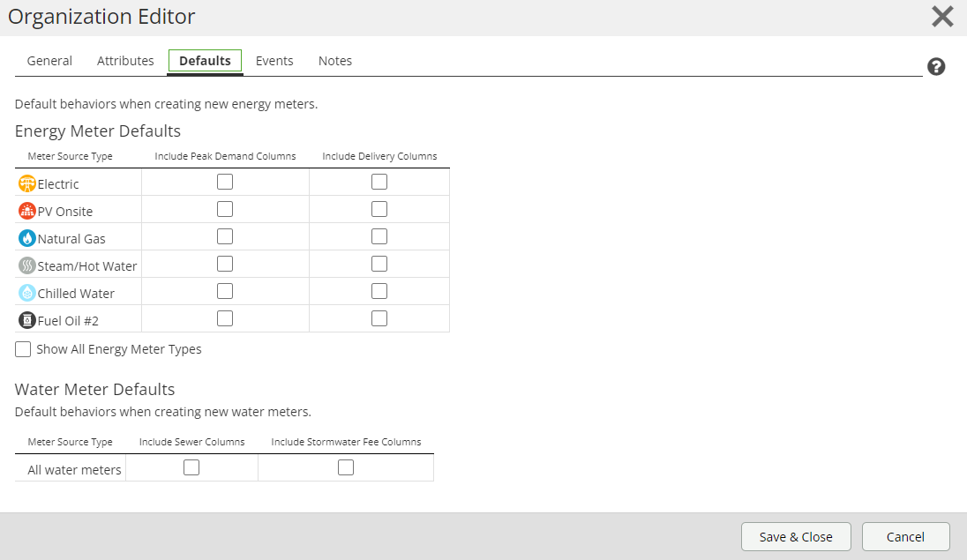This screenshot has width=967, height=560.
Task: Click the Natural Gas flame icon
Action: [x=27, y=238]
